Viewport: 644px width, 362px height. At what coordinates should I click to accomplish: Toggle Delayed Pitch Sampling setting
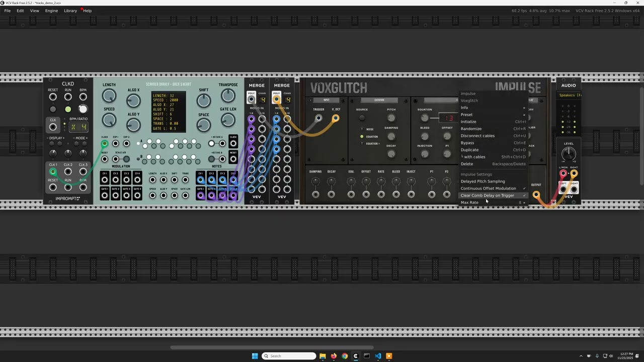(x=493, y=182)
